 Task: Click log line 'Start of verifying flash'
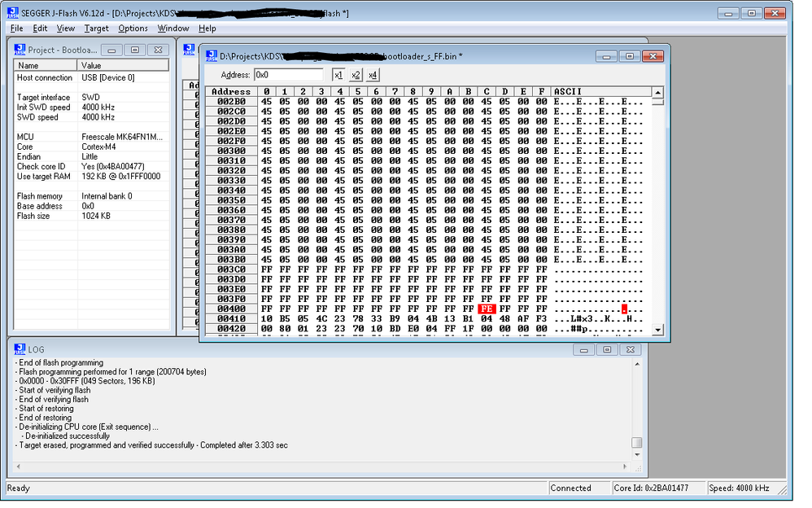[55, 390]
